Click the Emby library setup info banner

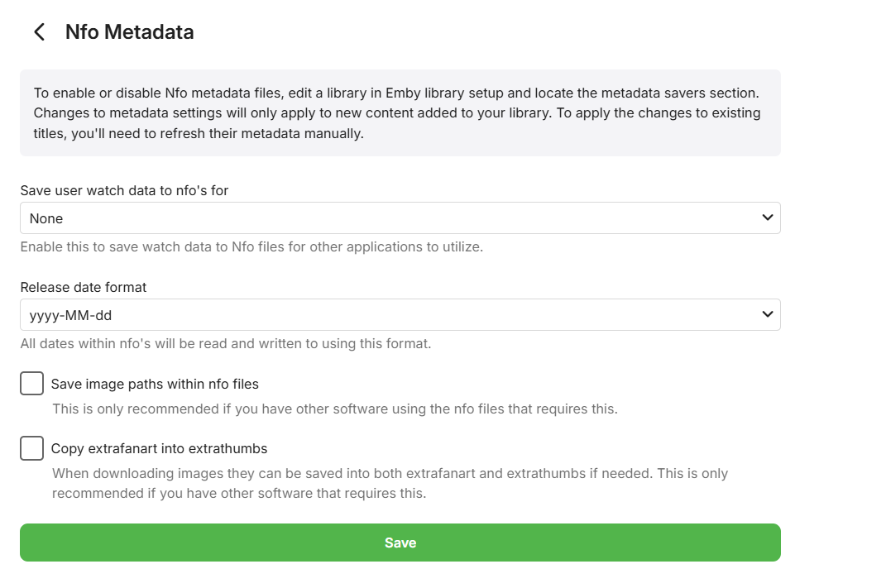click(x=400, y=112)
